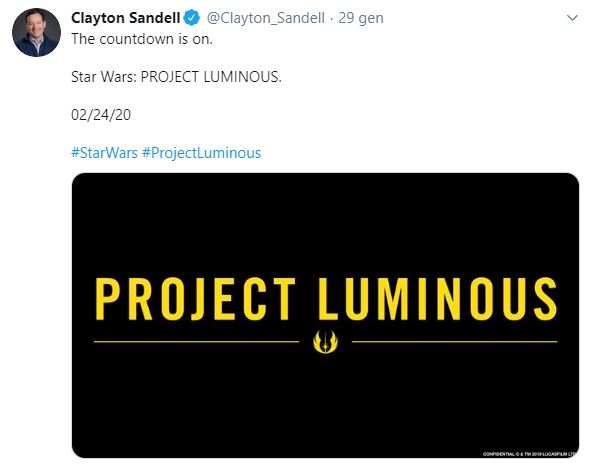Follow the #ProjectLuminous hashtag
This screenshot has height=469, width=593.
pos(201,153)
